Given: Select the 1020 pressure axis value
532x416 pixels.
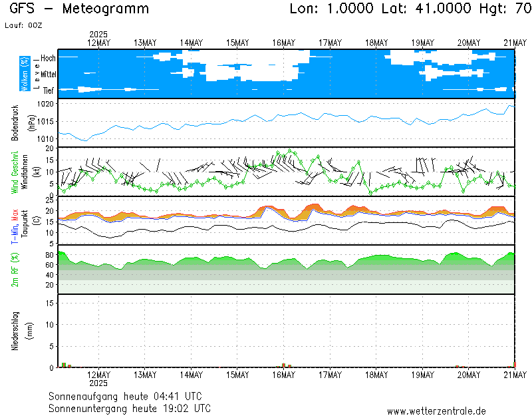Looking at the screenshot, I should pos(45,104).
